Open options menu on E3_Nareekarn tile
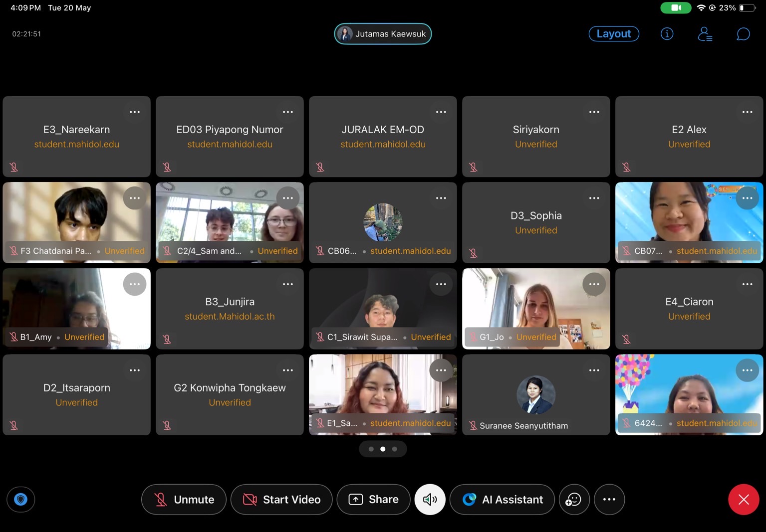Viewport: 766px width, 532px height. 135,112
